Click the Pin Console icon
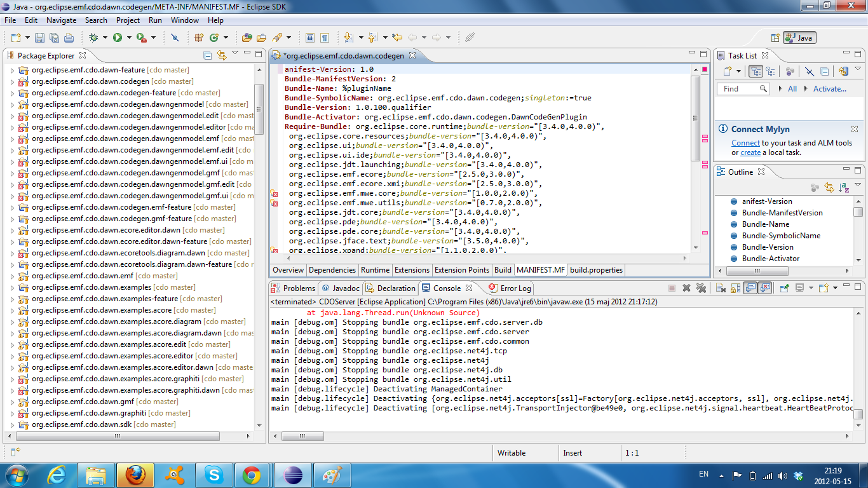868x488 pixels. [x=785, y=288]
